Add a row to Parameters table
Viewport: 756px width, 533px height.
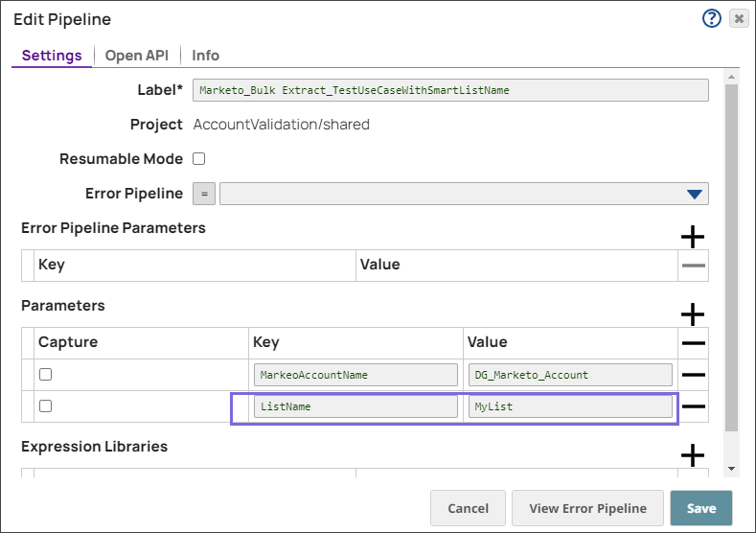click(693, 314)
